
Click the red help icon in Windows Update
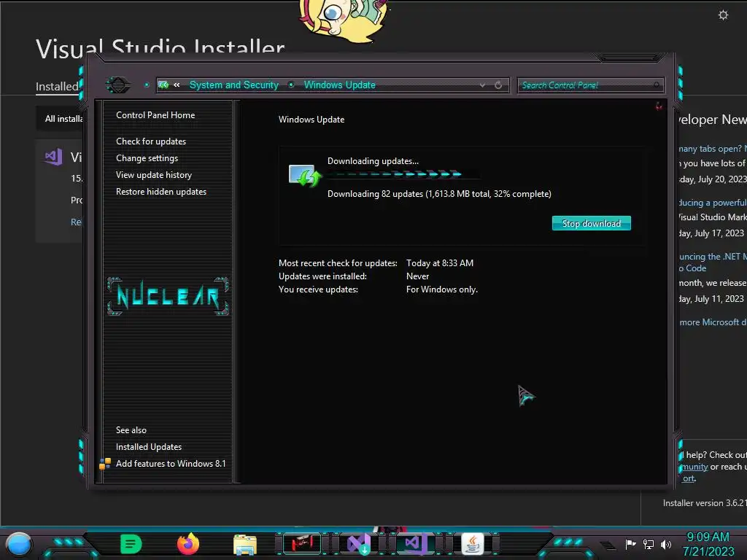(659, 106)
